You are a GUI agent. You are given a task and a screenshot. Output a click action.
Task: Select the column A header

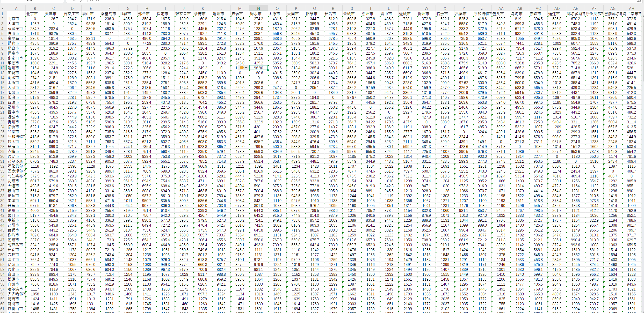(x=16, y=9)
